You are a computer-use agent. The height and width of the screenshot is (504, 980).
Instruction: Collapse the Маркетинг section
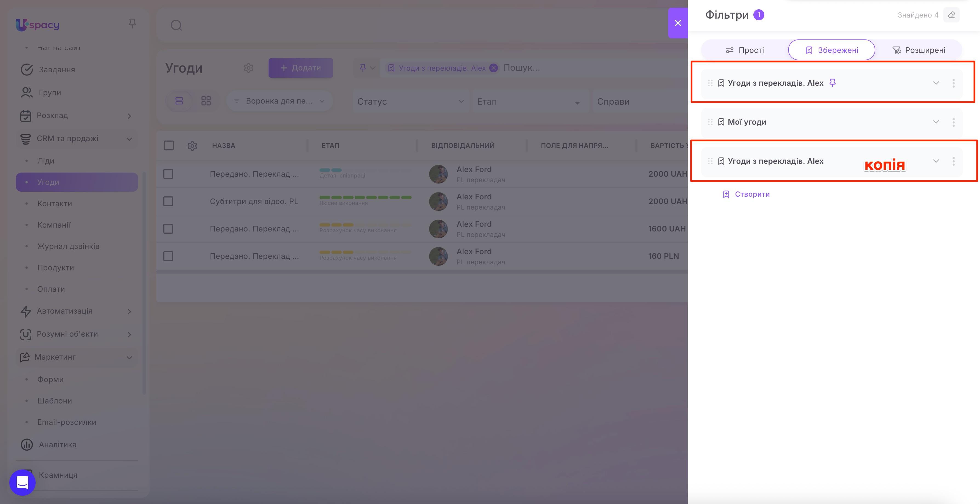129,358
